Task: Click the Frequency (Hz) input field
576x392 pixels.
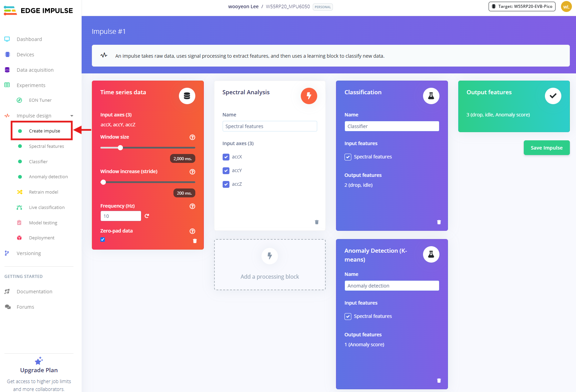Action: click(x=121, y=216)
